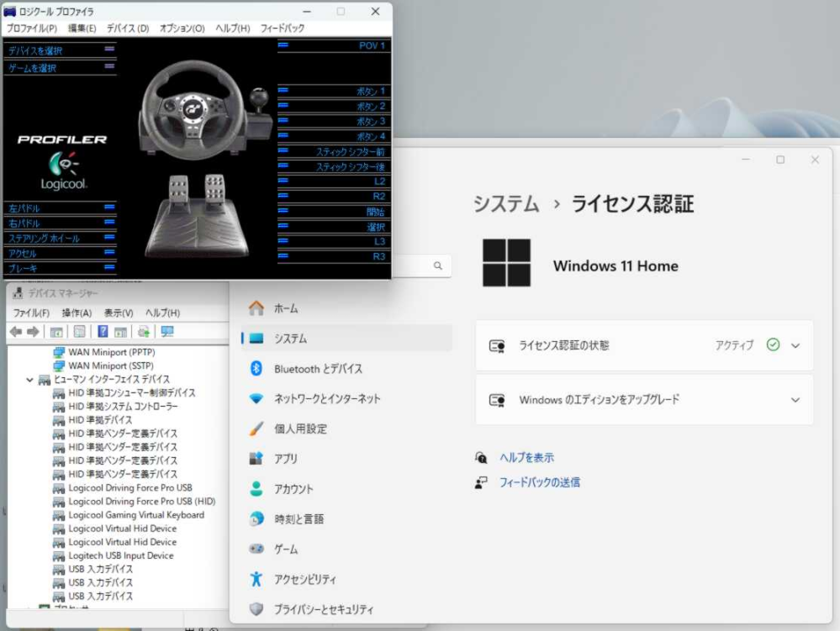This screenshot has width=840, height=631.
Task: Click ブレーキ axis in Profiler
Action: 60,268
